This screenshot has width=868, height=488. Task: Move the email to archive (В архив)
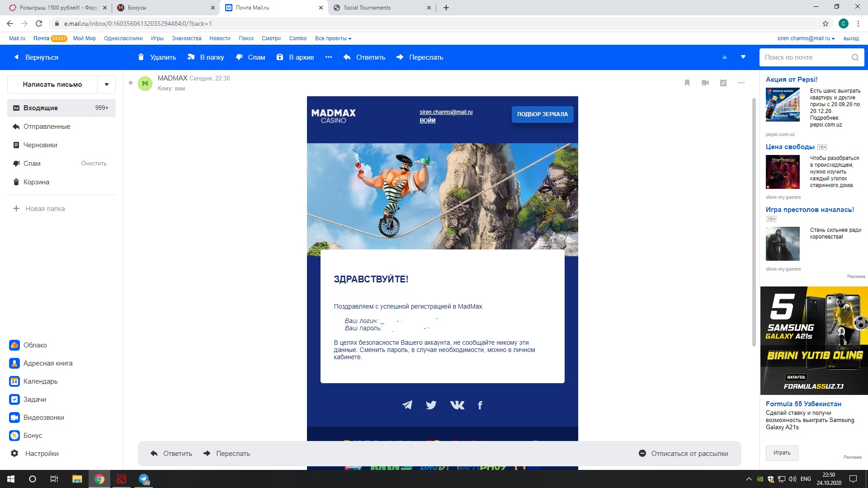click(x=295, y=57)
